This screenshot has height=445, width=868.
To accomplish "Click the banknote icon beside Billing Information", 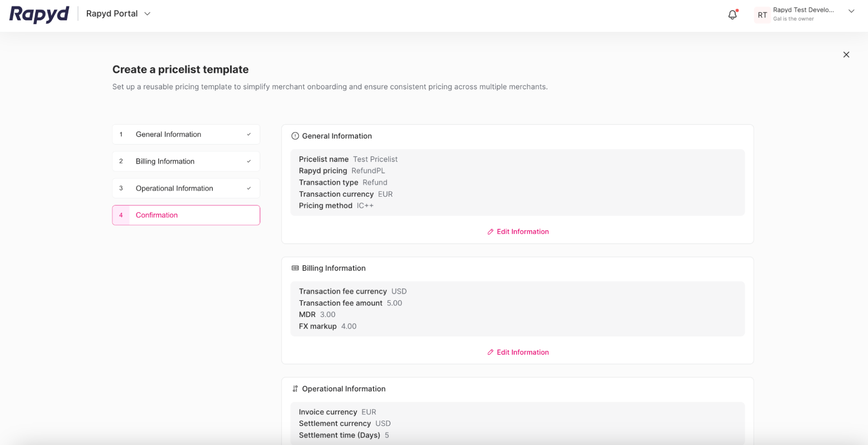I will click(295, 268).
